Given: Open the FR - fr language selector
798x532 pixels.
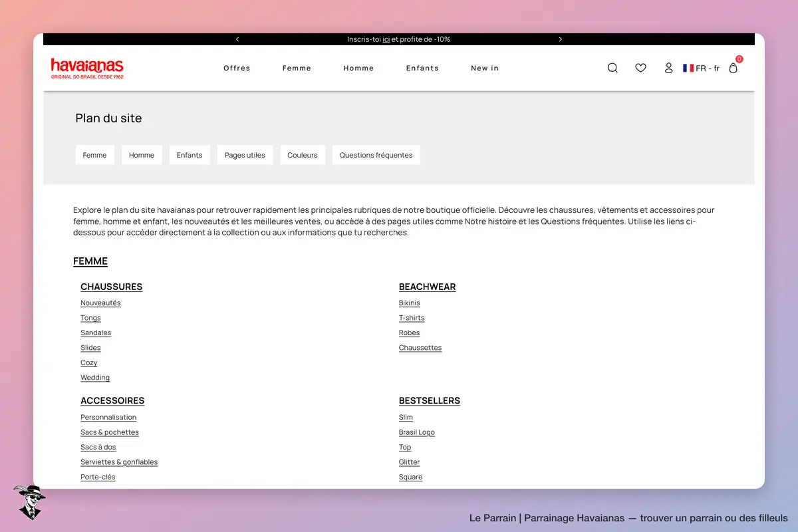Looking at the screenshot, I should (x=701, y=68).
